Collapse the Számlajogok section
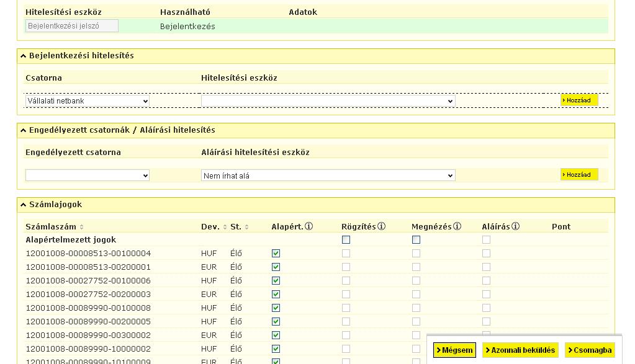The image size is (635, 364). tap(23, 205)
